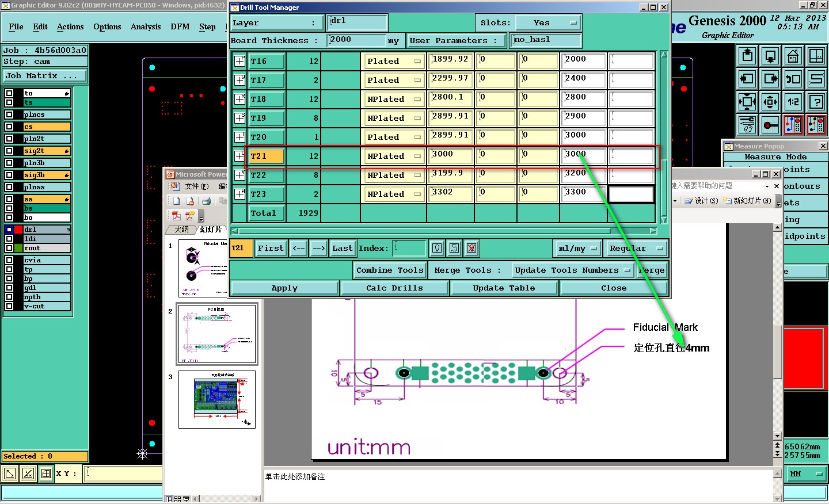829x504 pixels.
Task: Click the index search icon in Drill Tool Manager
Action: (x=437, y=248)
